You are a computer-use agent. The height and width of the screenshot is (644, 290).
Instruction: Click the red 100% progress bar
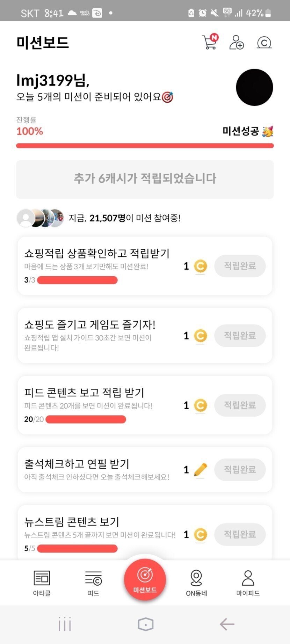click(x=145, y=146)
